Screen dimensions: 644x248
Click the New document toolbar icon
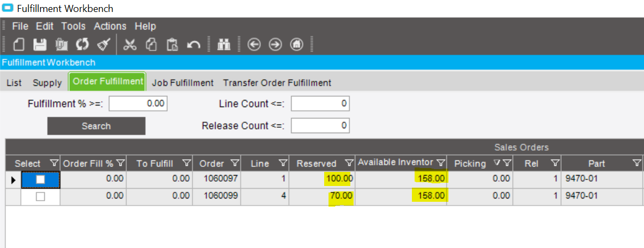19,44
